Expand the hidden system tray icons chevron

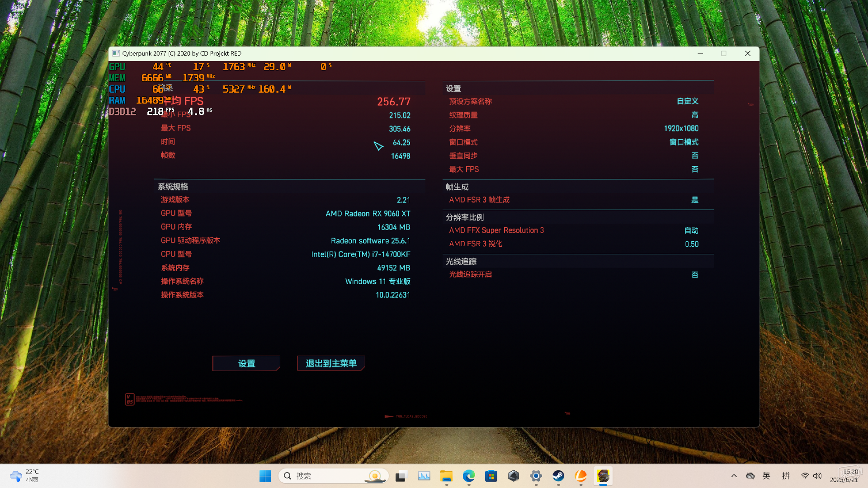point(734,476)
